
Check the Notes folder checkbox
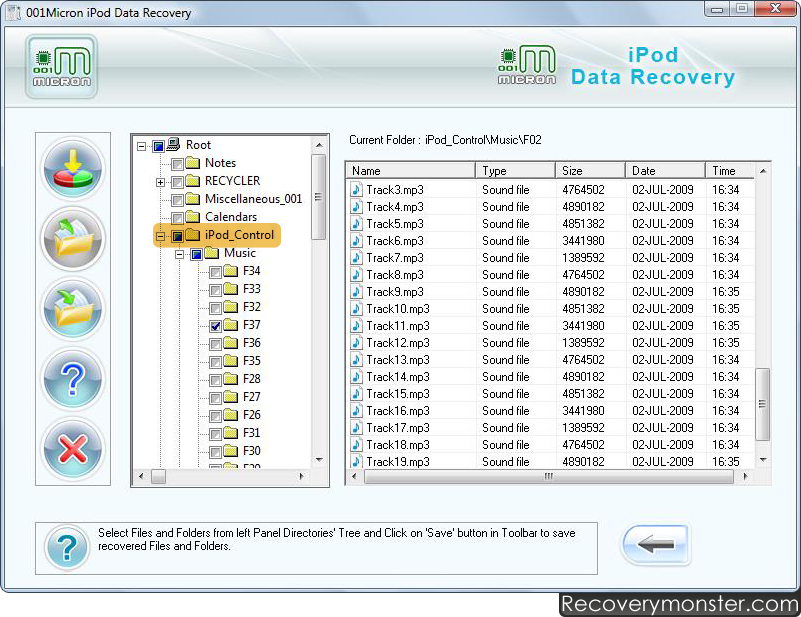[177, 164]
